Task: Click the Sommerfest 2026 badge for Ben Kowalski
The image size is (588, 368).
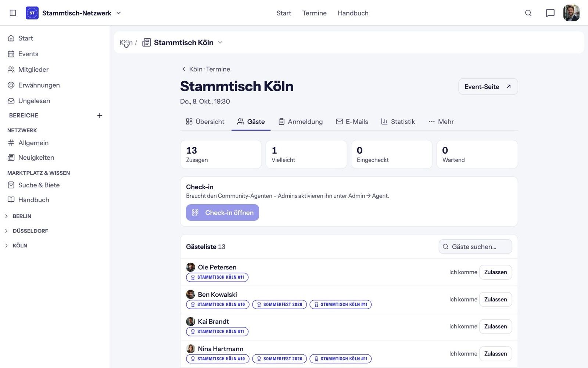Action: point(279,304)
